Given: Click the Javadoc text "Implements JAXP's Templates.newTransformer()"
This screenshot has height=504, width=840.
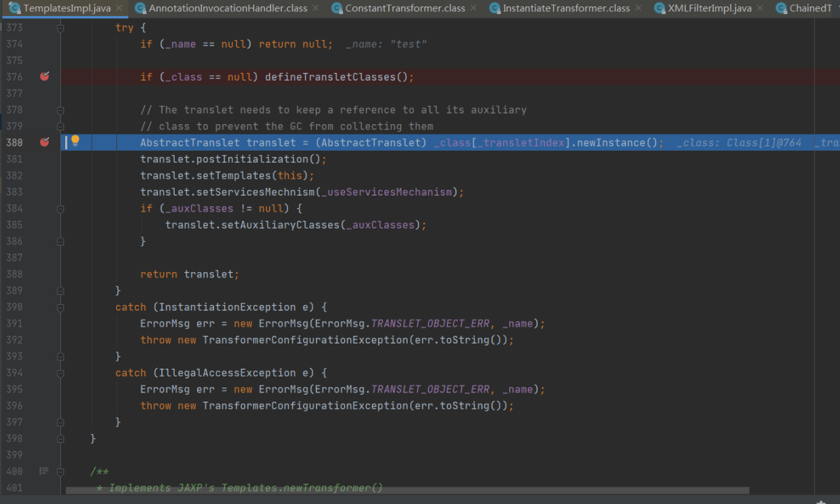Looking at the screenshot, I should point(246,487).
